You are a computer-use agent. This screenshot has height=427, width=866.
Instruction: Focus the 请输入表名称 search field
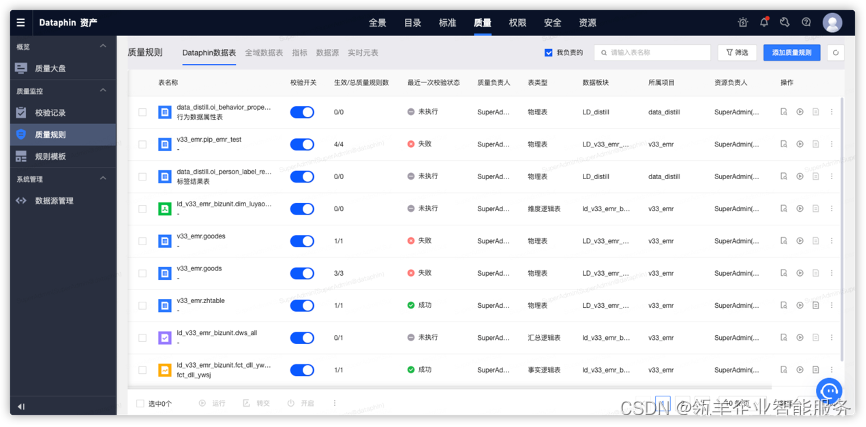point(652,52)
